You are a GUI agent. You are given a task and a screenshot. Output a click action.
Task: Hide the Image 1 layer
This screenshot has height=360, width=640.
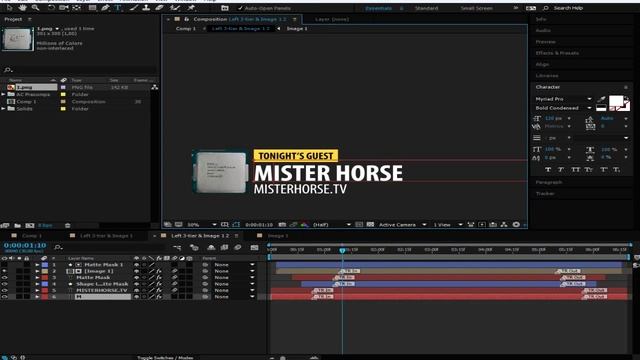(4, 271)
